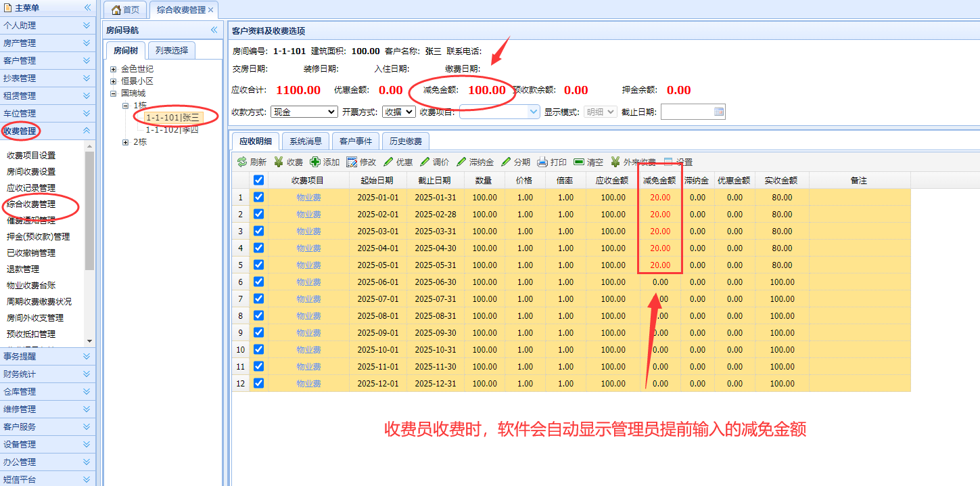Click the 减免金额 column header

[660, 180]
